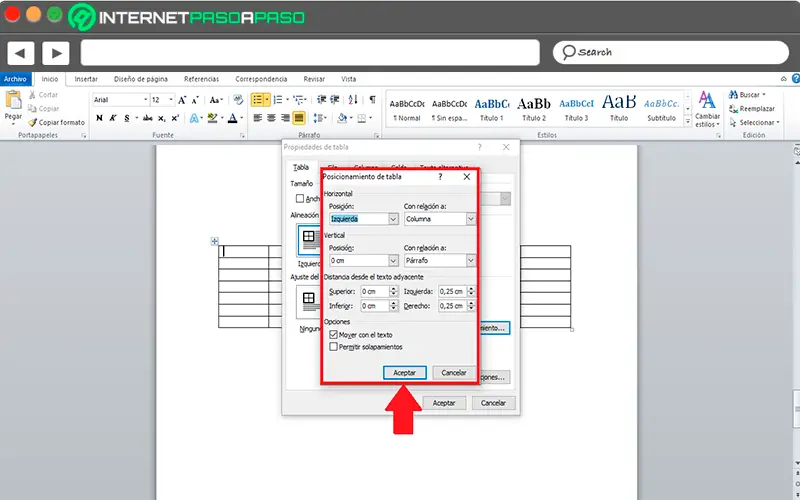The image size is (800, 500).
Task: Tick the Ancho checkbox under Tamaño
Action: tap(300, 198)
